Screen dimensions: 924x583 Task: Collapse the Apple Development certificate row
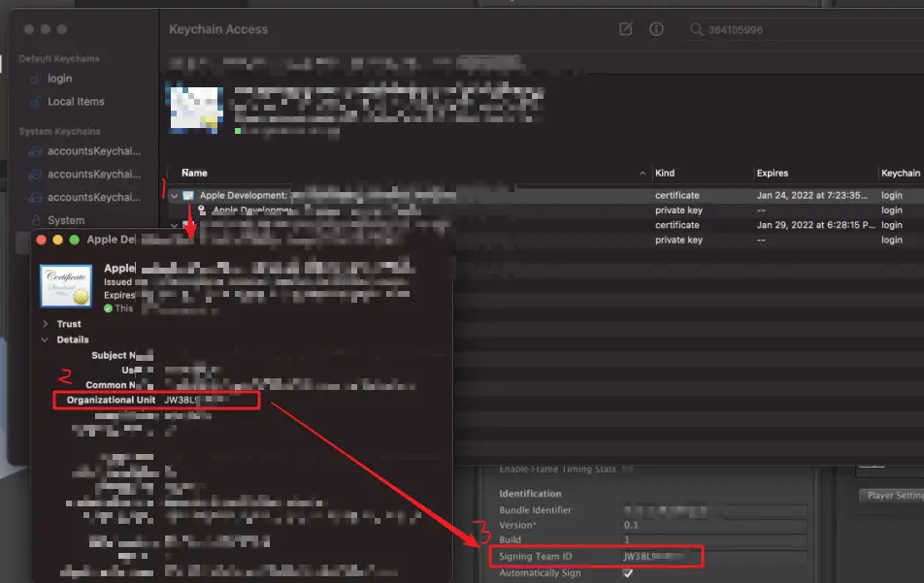(x=174, y=196)
